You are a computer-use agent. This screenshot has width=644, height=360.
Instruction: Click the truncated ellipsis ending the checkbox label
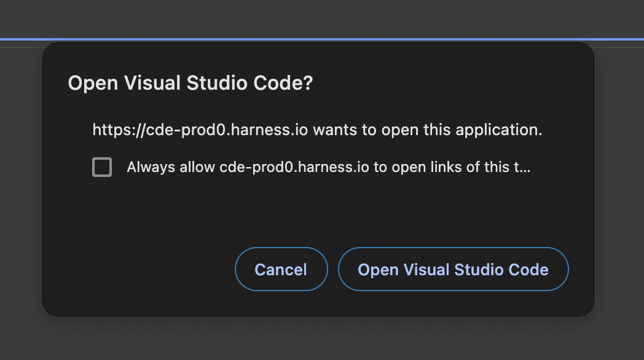coord(523,167)
